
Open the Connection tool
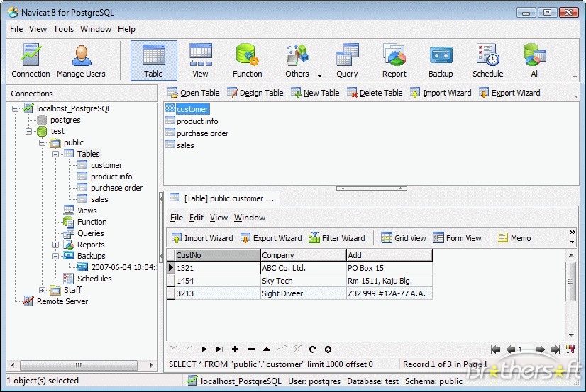click(31, 61)
